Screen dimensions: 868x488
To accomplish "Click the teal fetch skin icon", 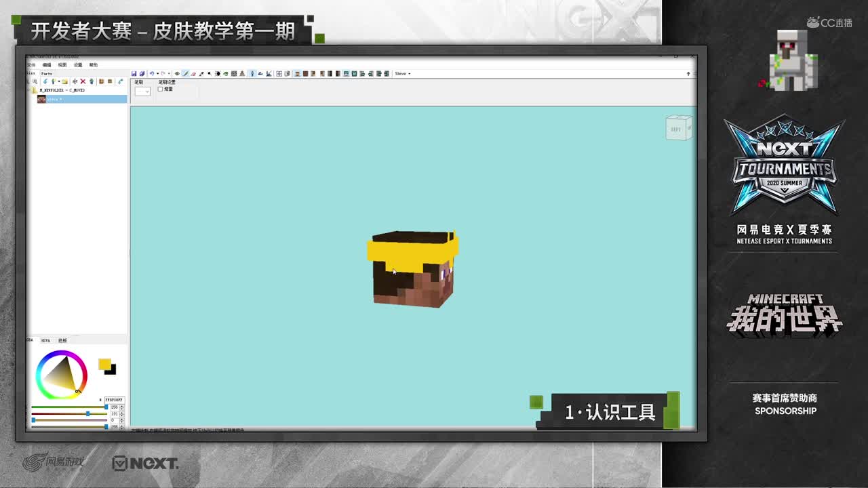I will coord(121,81).
